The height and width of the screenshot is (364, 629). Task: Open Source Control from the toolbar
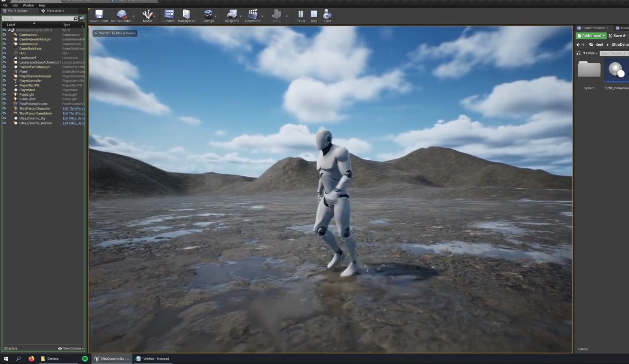click(x=121, y=16)
